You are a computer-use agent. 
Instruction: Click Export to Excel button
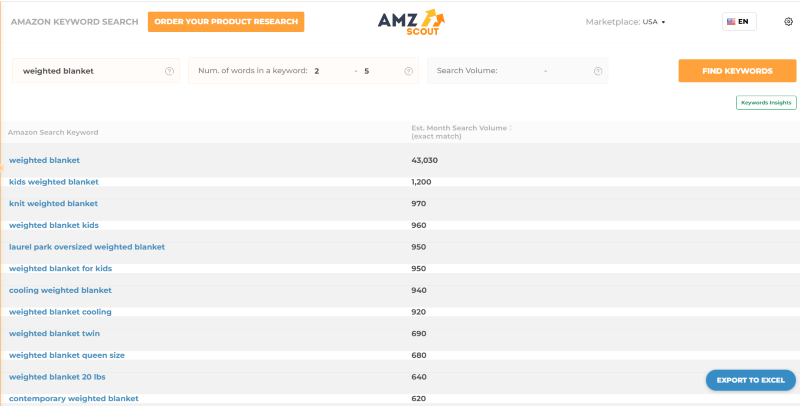click(x=751, y=380)
